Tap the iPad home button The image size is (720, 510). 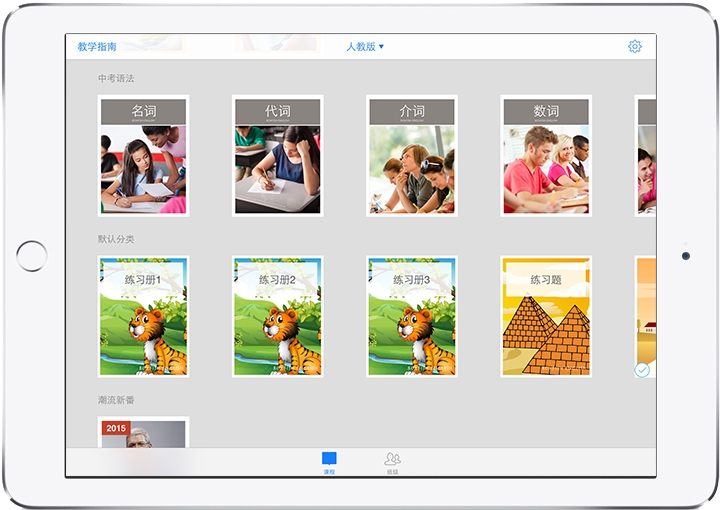click(32, 256)
